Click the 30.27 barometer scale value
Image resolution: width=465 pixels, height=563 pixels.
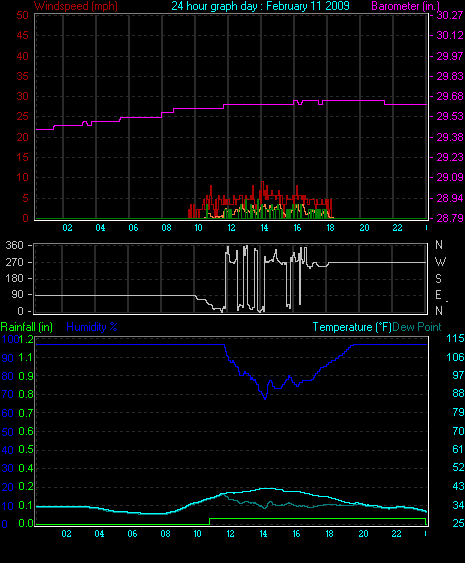[450, 15]
